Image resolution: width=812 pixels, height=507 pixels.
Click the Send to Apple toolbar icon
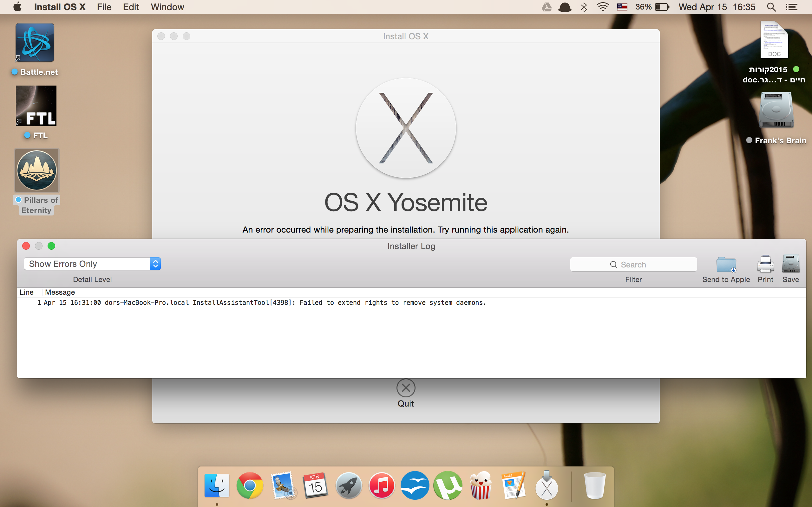[726, 265]
